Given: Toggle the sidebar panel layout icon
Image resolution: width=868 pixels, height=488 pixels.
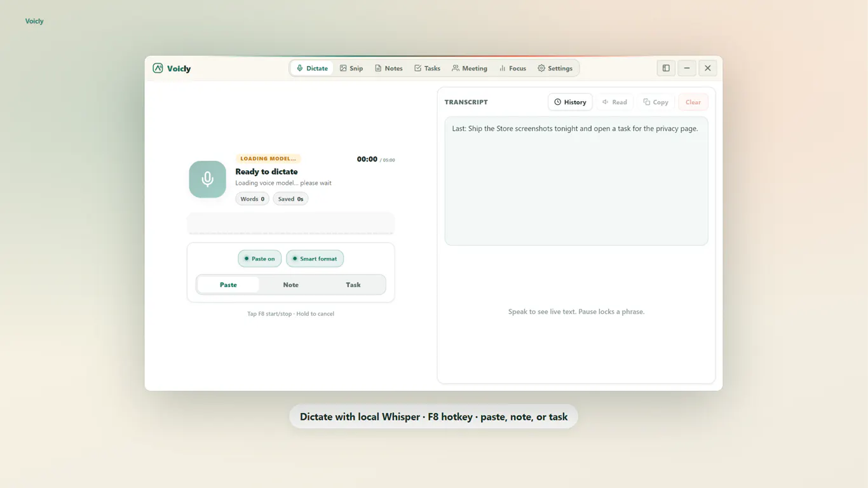Looking at the screenshot, I should coord(666,68).
